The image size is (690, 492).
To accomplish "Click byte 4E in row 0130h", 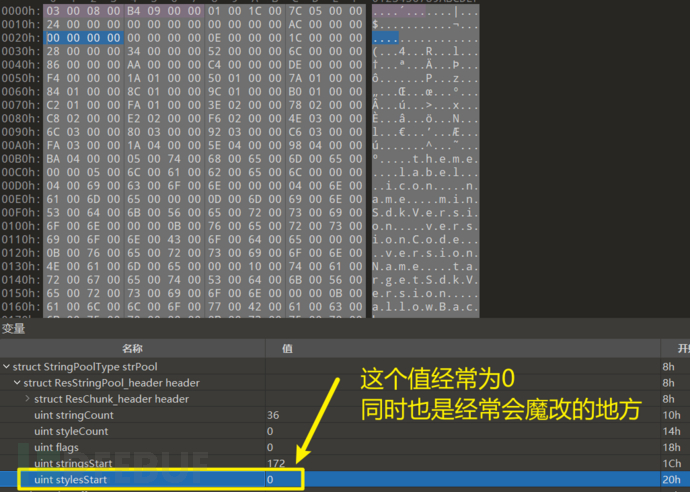I will [x=53, y=266].
